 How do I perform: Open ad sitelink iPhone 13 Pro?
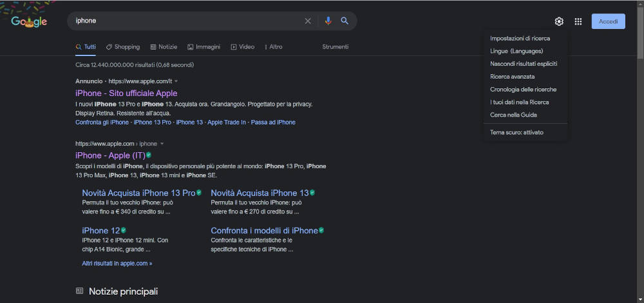(x=153, y=122)
